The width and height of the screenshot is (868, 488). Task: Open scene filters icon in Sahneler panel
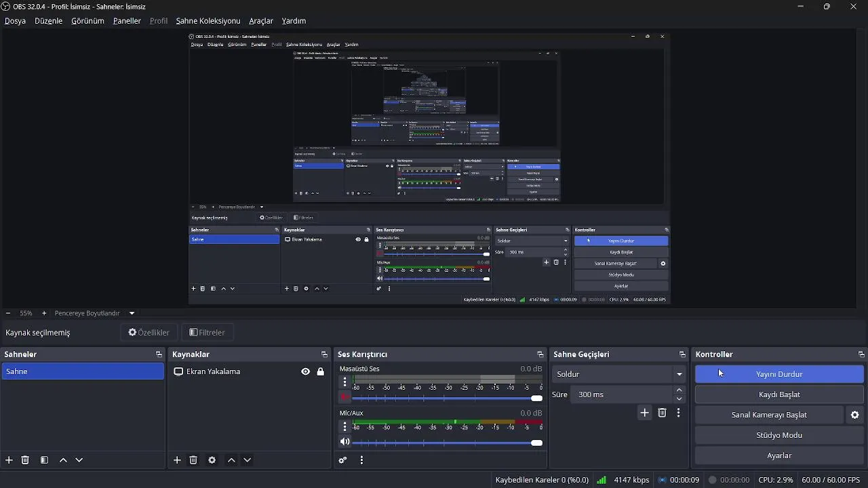click(x=44, y=460)
